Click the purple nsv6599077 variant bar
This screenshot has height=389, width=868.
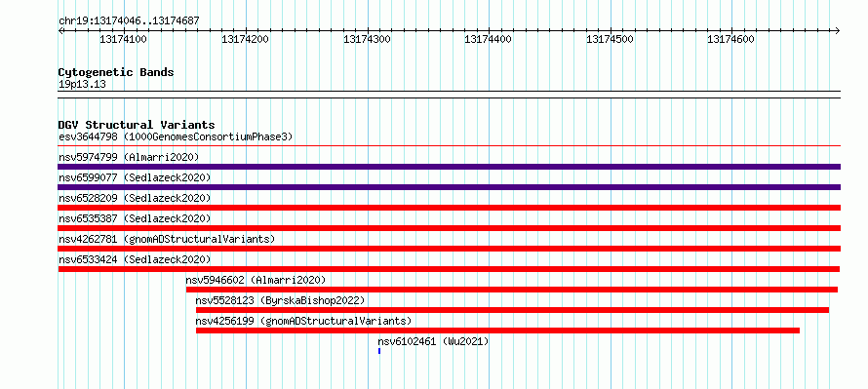coord(449,187)
